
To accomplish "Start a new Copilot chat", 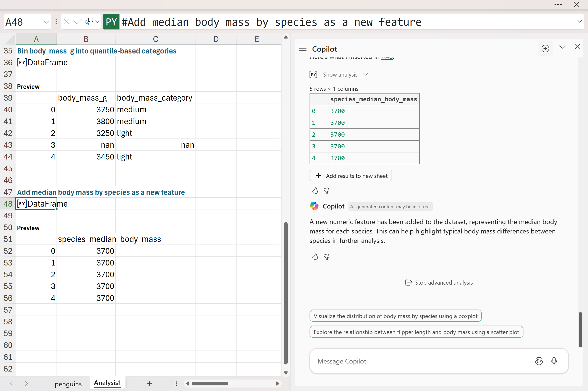I will tap(545, 49).
